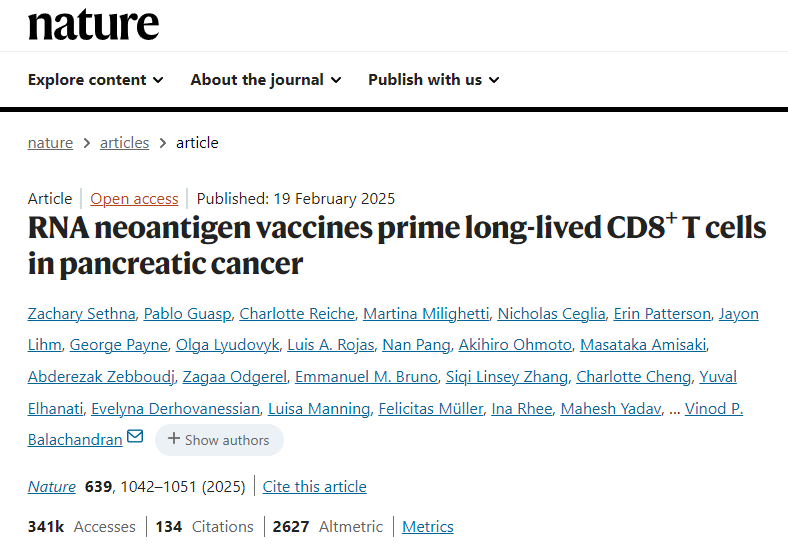
Task: View author Charlotte Reiche's details
Action: pyautogui.click(x=297, y=314)
